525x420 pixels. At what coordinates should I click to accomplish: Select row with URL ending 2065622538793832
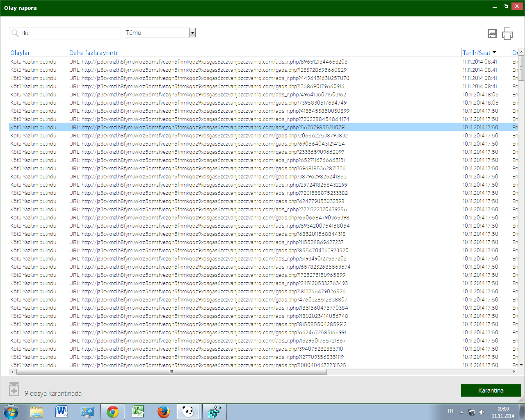[x=263, y=135]
